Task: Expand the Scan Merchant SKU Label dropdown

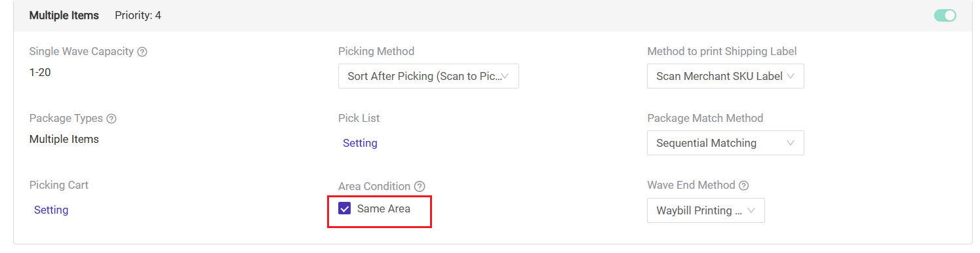Action: (x=725, y=76)
